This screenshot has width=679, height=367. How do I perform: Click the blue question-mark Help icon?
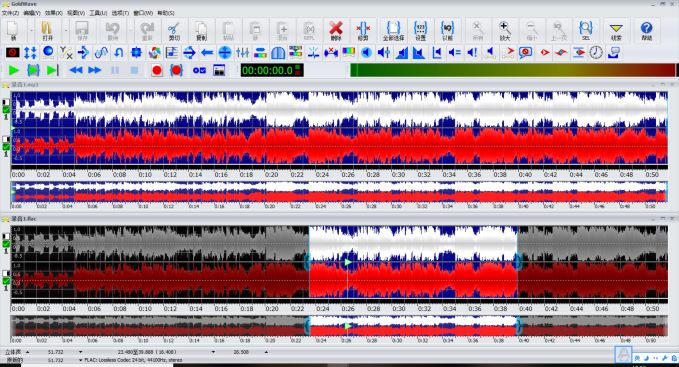pyautogui.click(x=646, y=31)
